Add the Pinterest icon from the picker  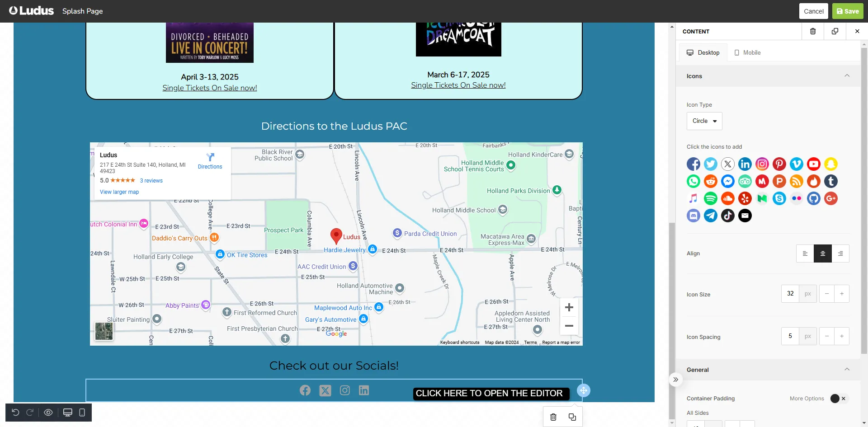(x=779, y=164)
